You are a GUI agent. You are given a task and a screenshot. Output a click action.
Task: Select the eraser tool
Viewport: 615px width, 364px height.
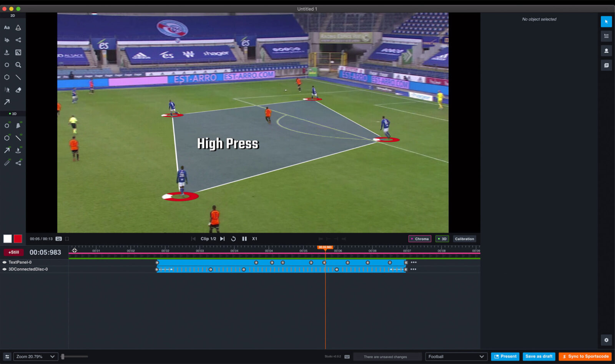[x=18, y=89]
